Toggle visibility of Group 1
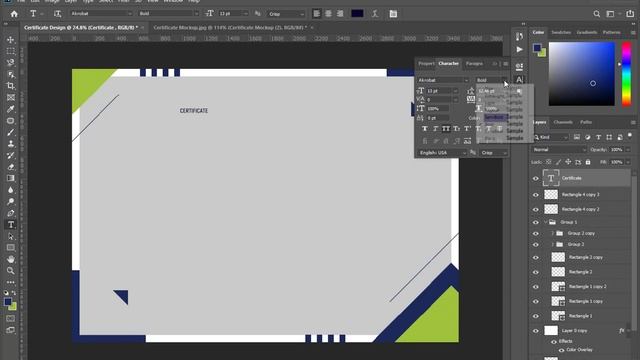Viewport: 640px width, 360px height. click(536, 222)
